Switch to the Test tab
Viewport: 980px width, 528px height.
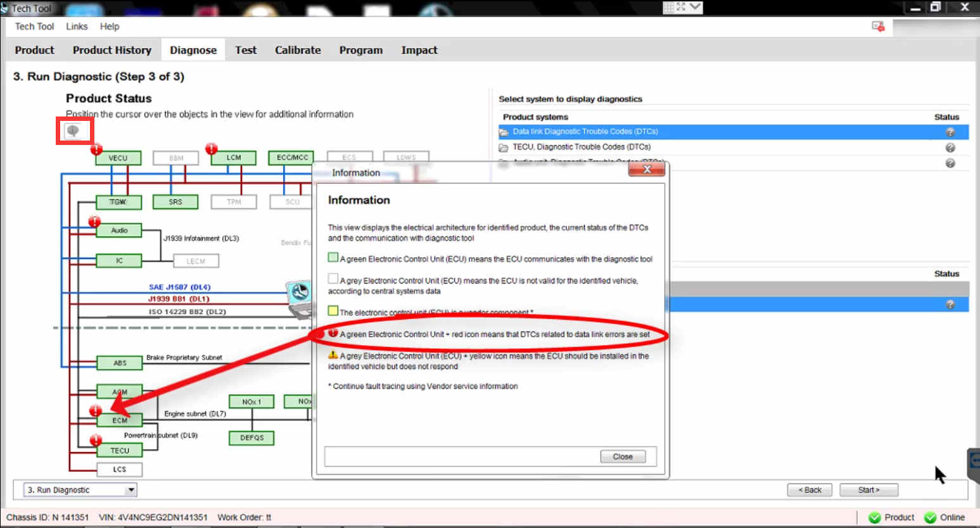(246, 50)
